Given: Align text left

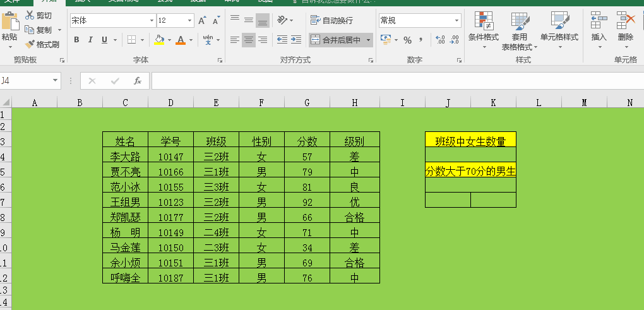Looking at the screenshot, I should 234,40.
